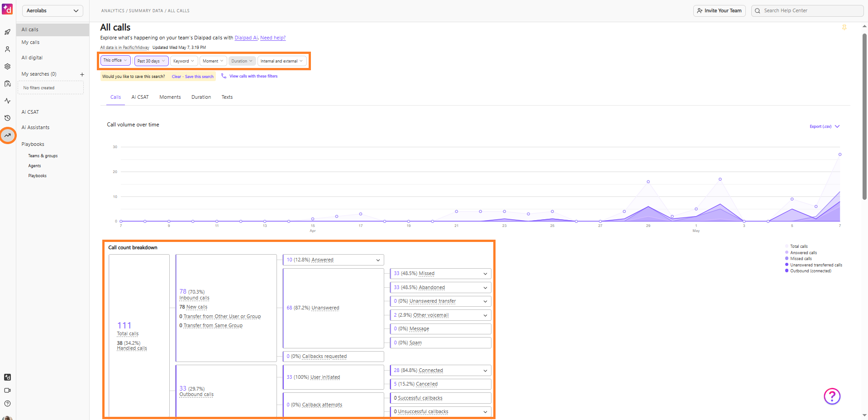
Task: Click the Missed calls legend swatch
Action: pos(787,259)
